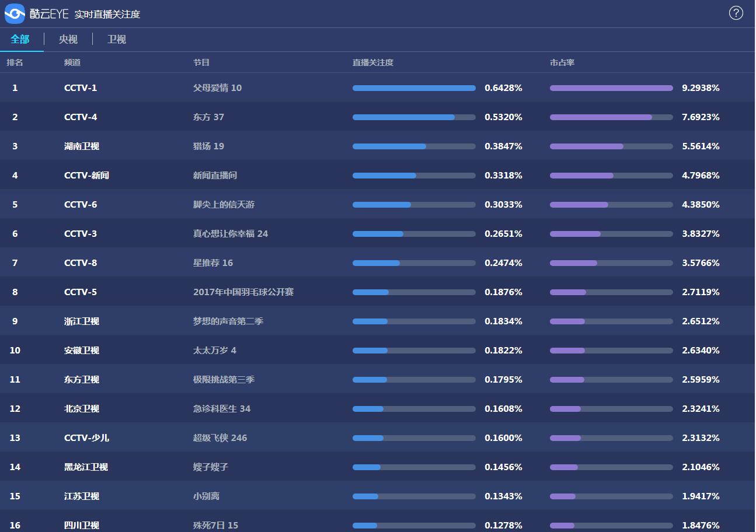Select the CCTV-少儿 channel name

[x=86, y=438]
